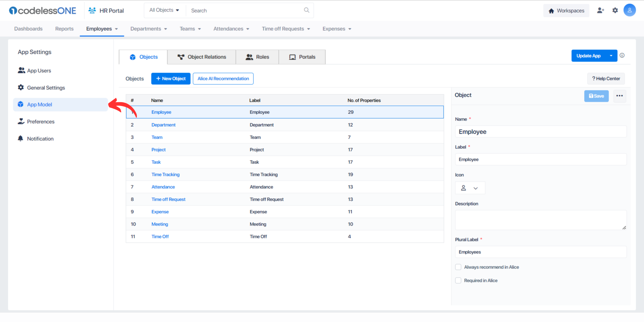Open the Time Tracking object link
This screenshot has width=644, height=322.
(x=166, y=174)
